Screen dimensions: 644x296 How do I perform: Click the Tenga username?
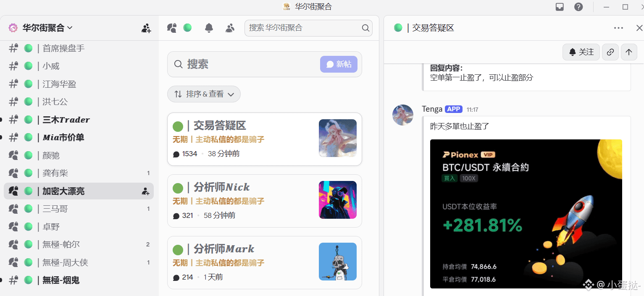tap(432, 109)
